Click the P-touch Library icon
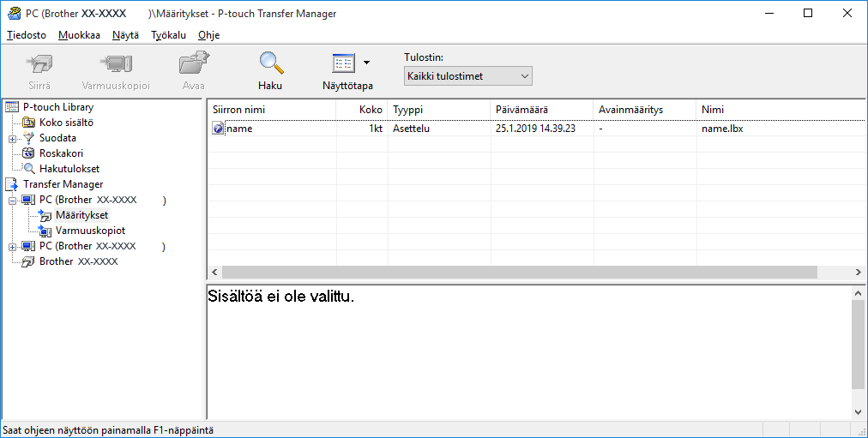868x438 pixels. (12, 107)
